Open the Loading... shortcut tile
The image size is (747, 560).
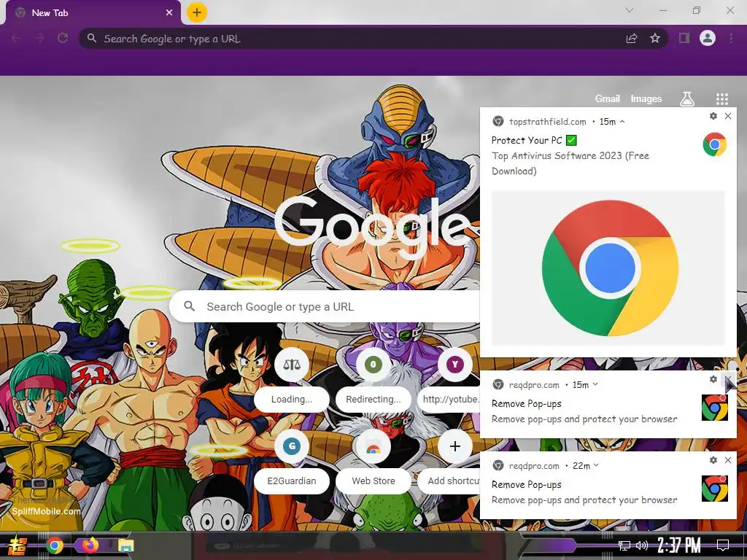(292, 378)
